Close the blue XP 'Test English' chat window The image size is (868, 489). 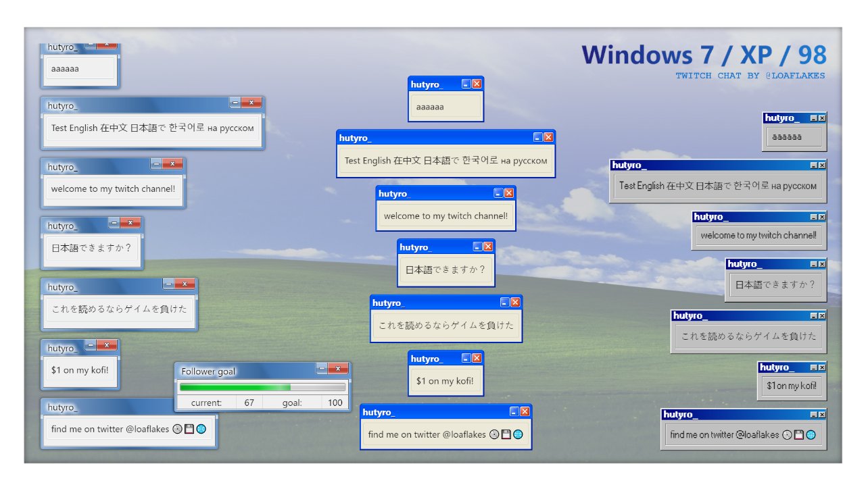coord(548,137)
